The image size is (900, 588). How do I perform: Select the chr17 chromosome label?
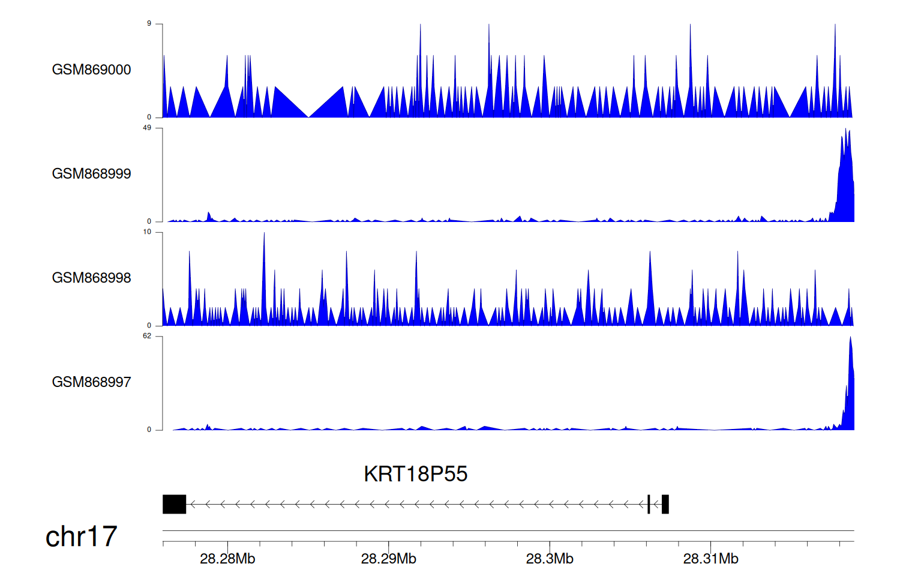(x=81, y=536)
